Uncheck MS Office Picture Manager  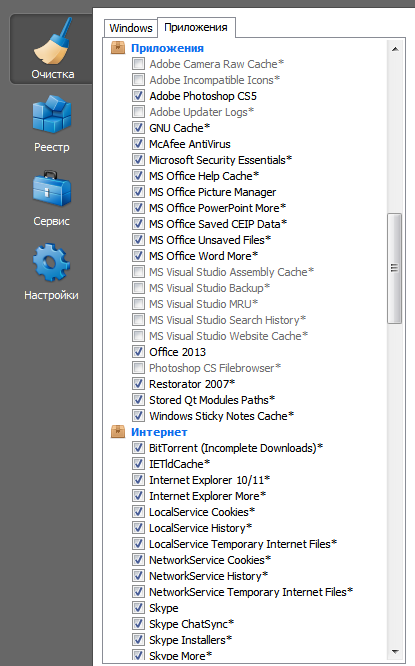click(138, 192)
